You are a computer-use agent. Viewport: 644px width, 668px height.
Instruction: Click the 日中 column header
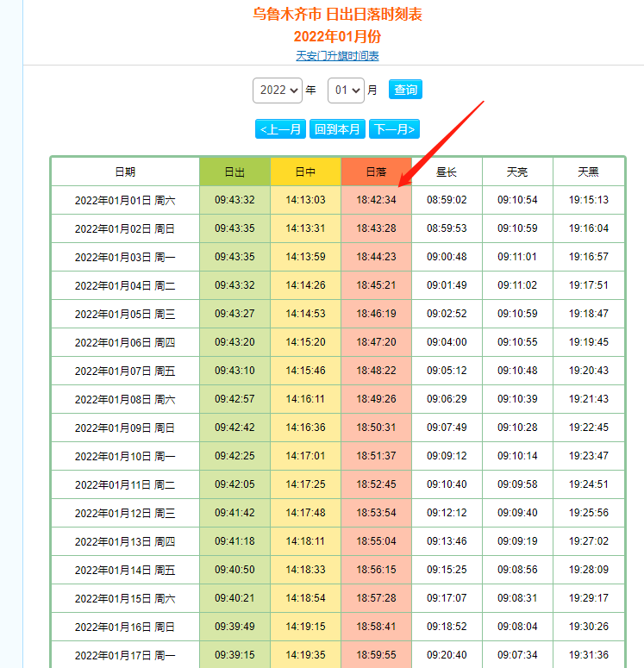pos(305,172)
